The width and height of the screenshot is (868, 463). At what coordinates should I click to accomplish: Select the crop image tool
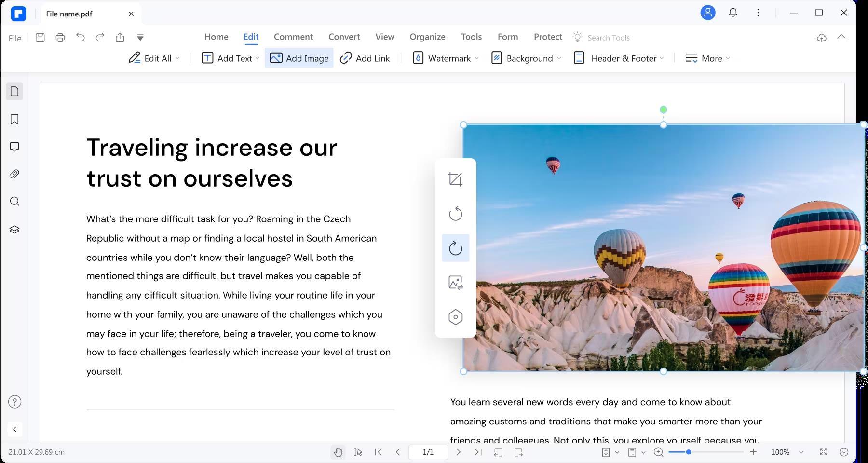coord(455,179)
